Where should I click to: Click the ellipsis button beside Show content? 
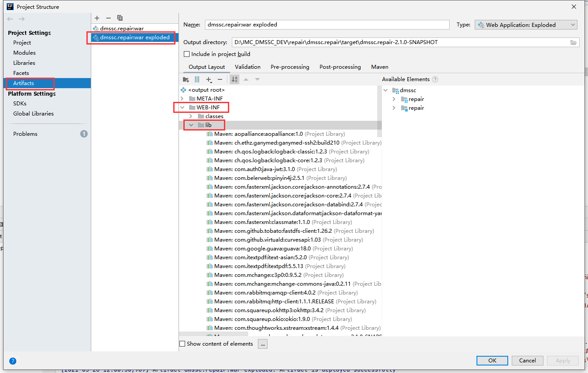[x=263, y=344]
